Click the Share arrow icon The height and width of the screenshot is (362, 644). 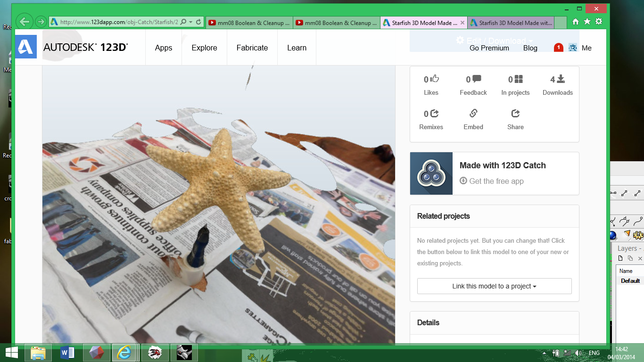(515, 113)
